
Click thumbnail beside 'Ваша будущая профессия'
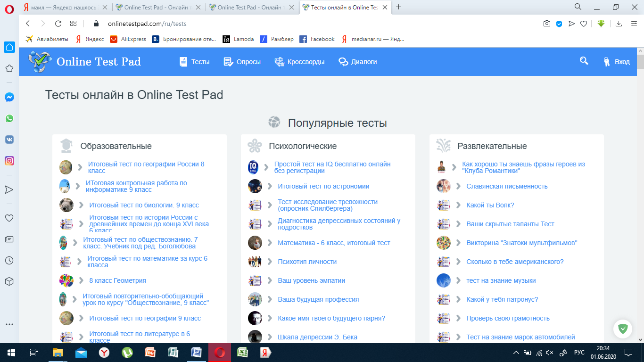(x=255, y=299)
